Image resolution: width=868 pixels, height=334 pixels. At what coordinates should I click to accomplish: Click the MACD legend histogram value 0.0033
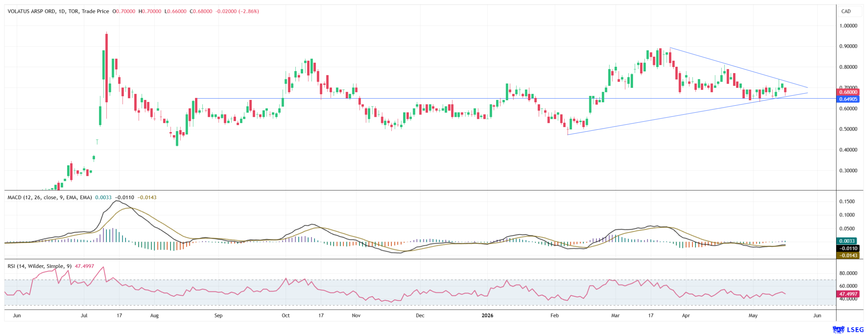click(103, 197)
